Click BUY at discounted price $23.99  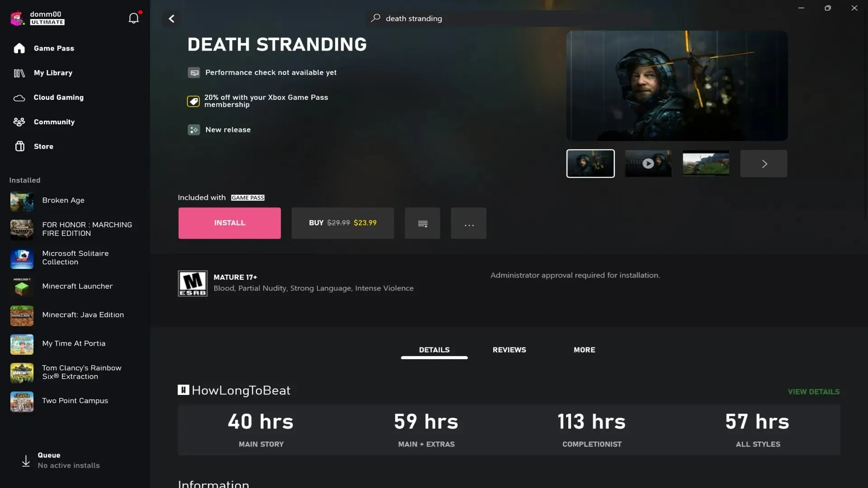[x=342, y=223]
